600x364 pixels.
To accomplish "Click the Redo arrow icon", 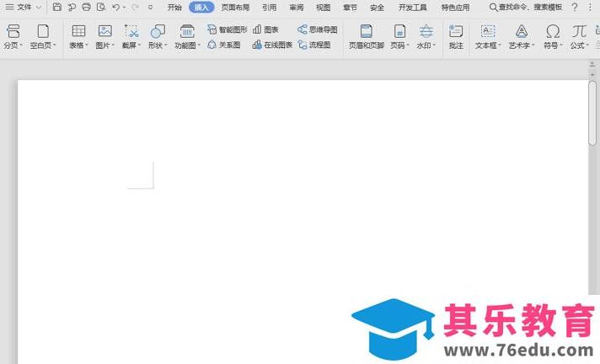I will coord(135,7).
